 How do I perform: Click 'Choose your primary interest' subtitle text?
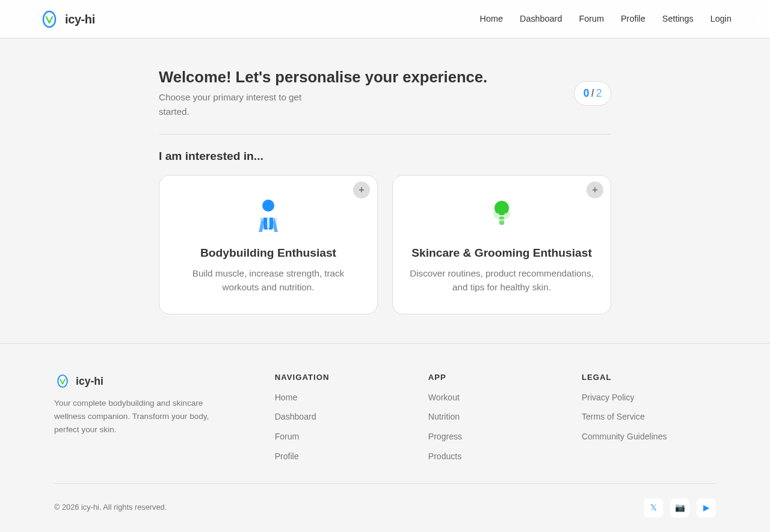230,105
